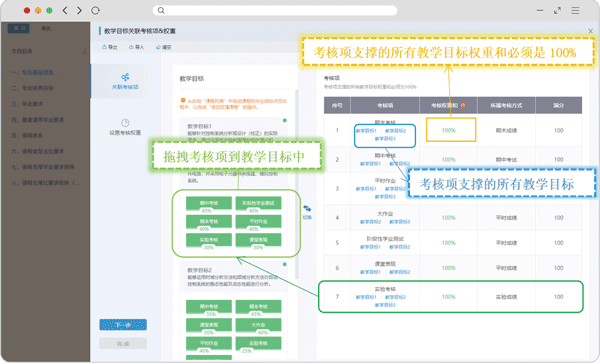
Task: Open outline entry 六、课程类型占比要求
Action: point(38,151)
